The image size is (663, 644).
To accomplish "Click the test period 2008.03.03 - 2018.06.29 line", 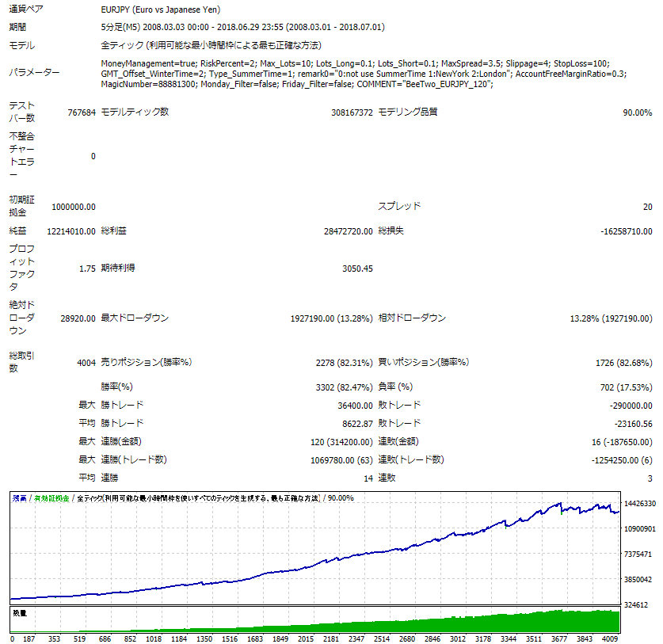I will [242, 28].
